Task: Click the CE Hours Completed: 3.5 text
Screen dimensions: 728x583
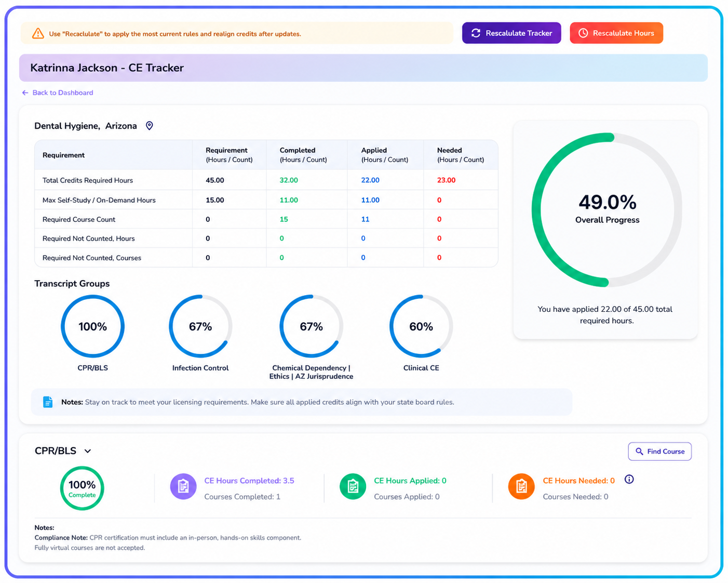Action: [x=249, y=481]
